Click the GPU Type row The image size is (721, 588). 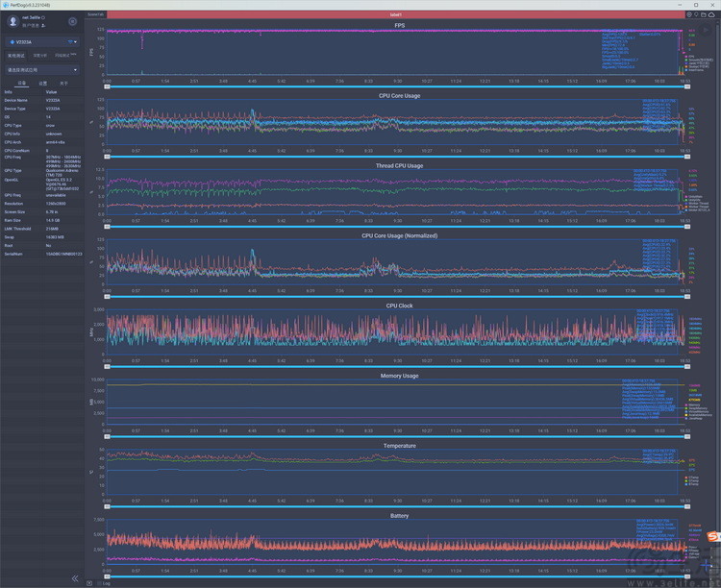click(x=42, y=172)
